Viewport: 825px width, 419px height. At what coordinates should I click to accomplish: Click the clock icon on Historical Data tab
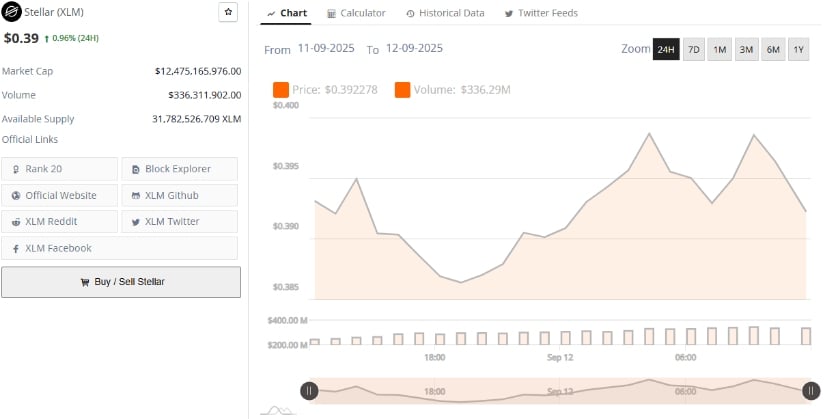coord(410,14)
